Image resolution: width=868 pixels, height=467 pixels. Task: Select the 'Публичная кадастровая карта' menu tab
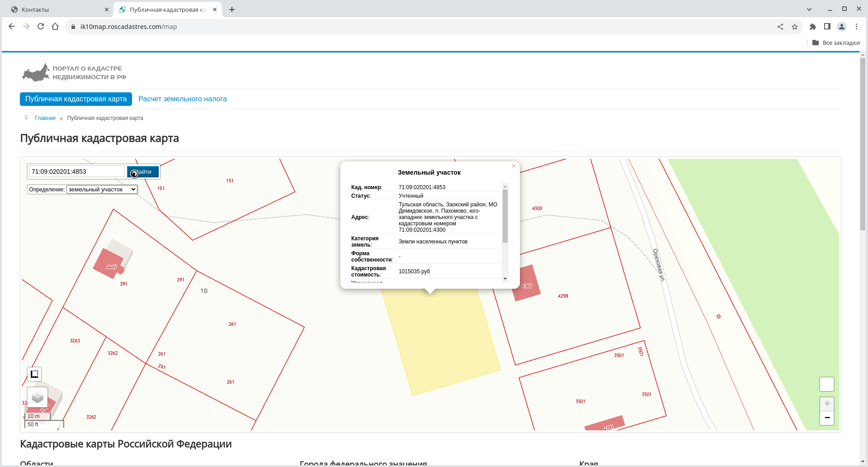pos(76,99)
